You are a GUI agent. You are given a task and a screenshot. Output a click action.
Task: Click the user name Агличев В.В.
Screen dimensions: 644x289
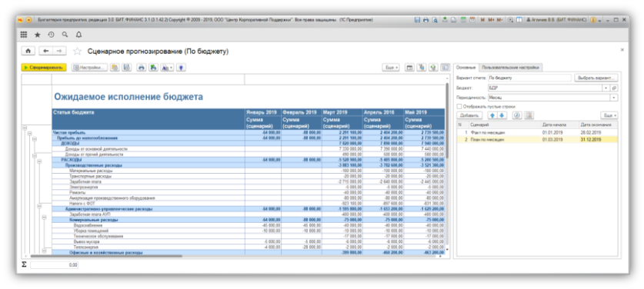556,20
